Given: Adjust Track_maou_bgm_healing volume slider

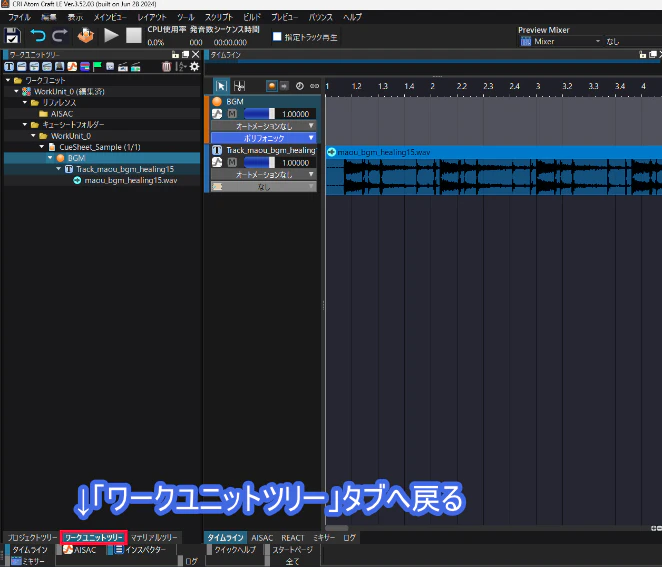Looking at the screenshot, I should [x=259, y=162].
